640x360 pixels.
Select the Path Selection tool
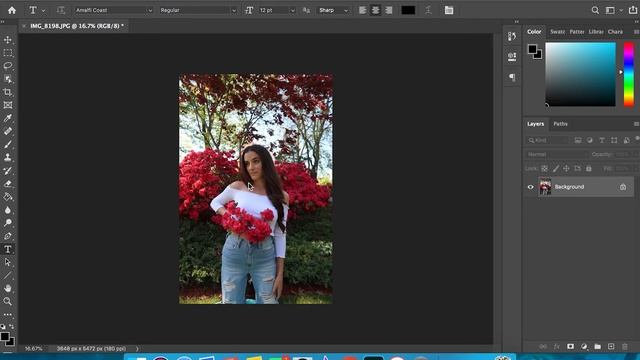click(x=8, y=262)
